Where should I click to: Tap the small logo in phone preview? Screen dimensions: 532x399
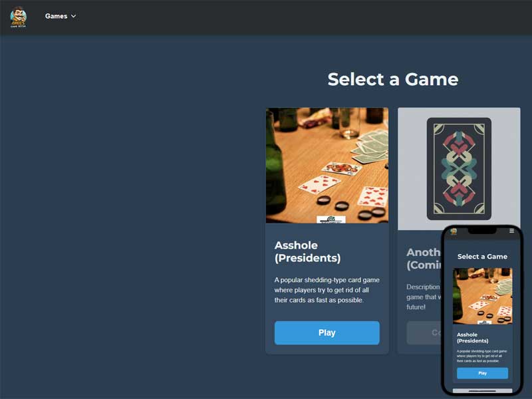pyautogui.click(x=454, y=231)
